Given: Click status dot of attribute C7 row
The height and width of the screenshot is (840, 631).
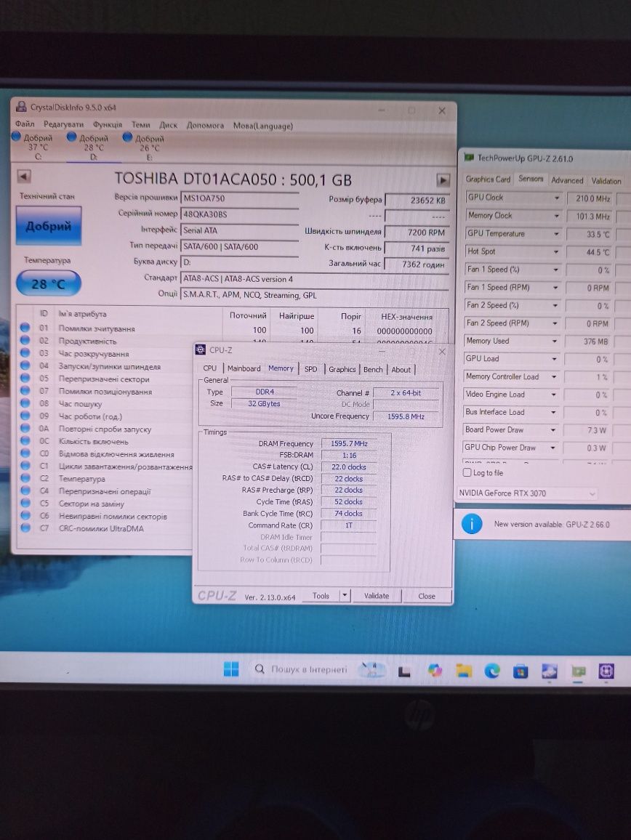Looking at the screenshot, I should (x=25, y=528).
